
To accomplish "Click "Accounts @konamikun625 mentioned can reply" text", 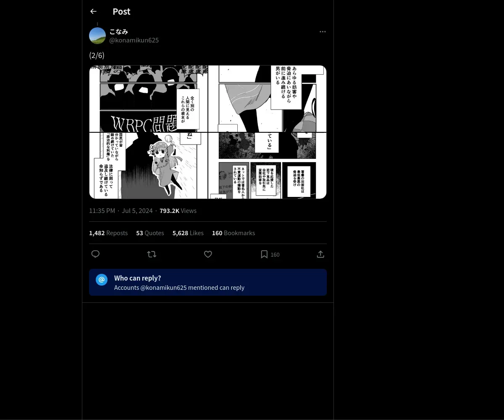I will [179, 288].
